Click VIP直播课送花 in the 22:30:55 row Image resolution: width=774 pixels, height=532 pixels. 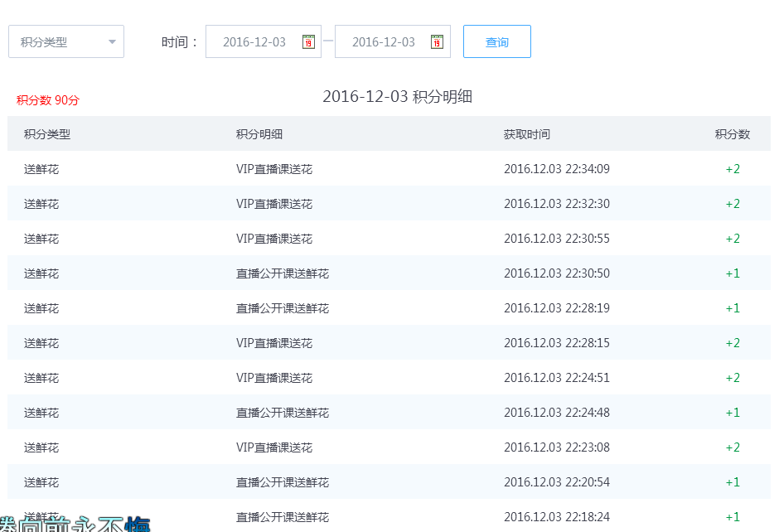coord(274,239)
